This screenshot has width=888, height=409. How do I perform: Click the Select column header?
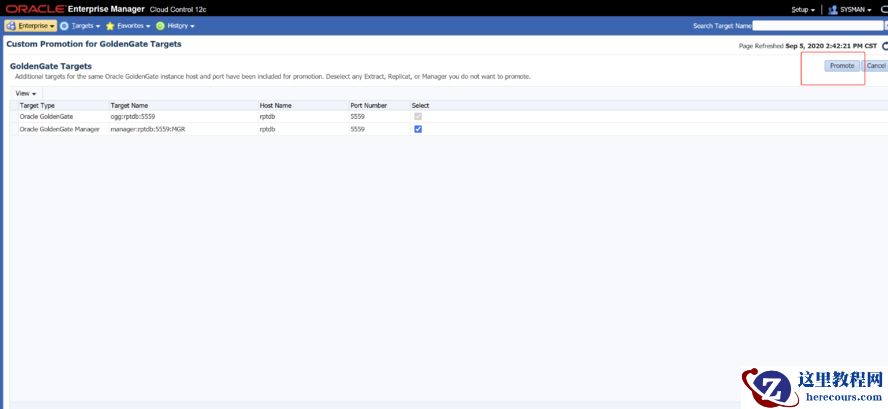420,106
